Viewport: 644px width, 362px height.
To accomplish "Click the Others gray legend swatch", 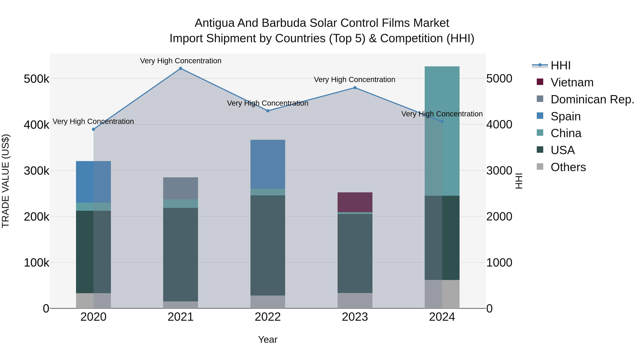I will click(540, 166).
